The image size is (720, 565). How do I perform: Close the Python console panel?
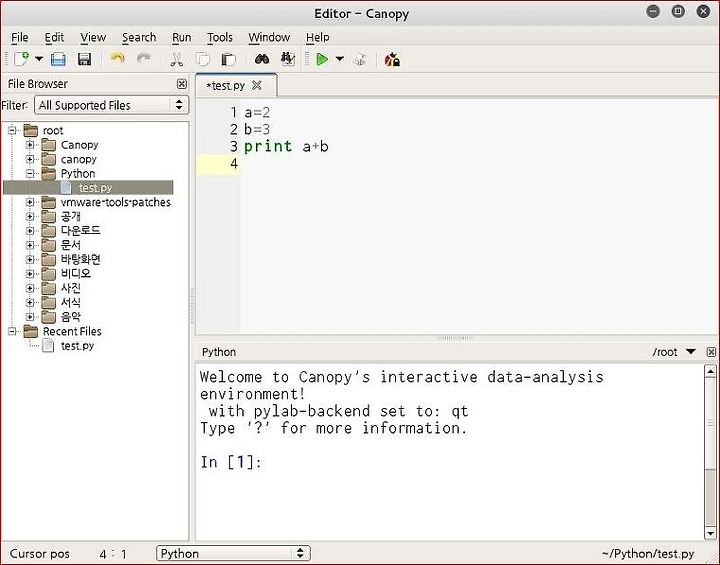tap(711, 352)
